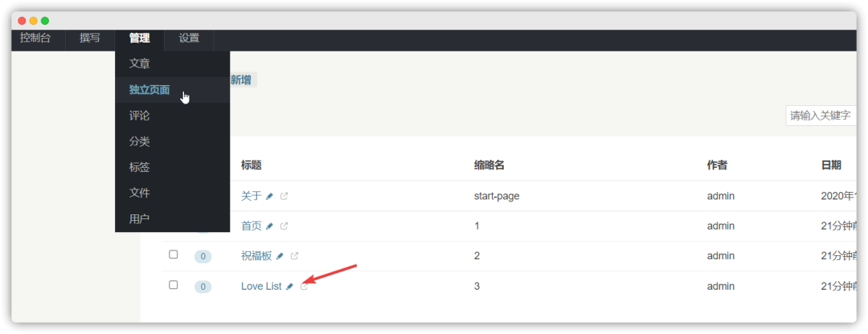Click the red close window button

[x=23, y=21]
